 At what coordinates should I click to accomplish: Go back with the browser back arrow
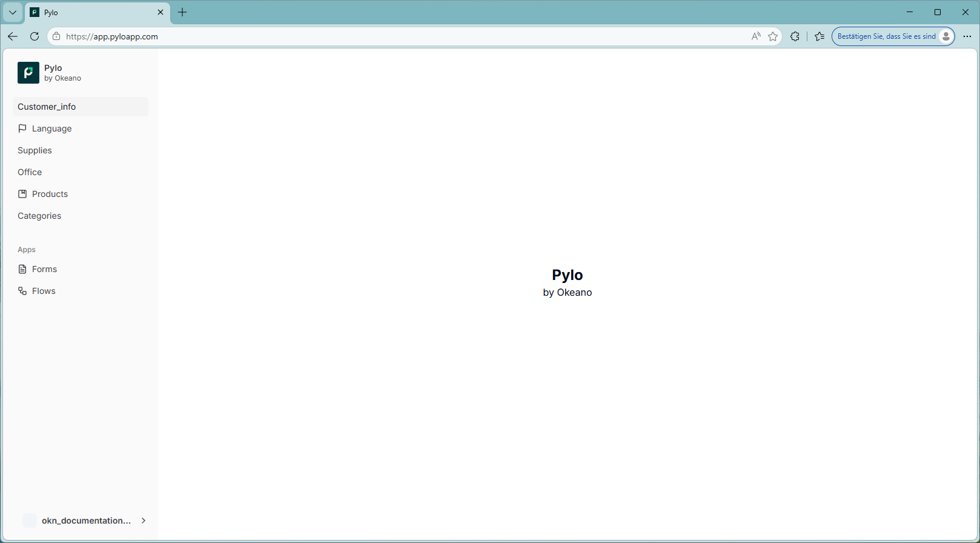[13, 36]
